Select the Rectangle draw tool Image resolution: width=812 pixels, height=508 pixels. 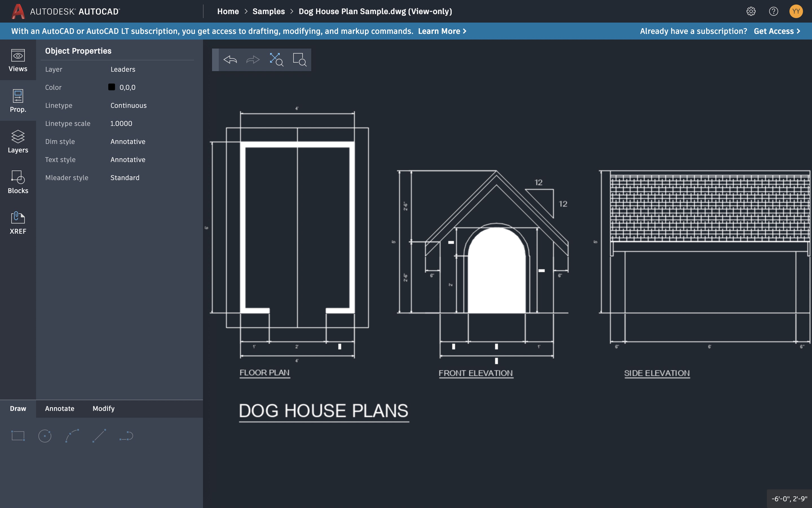click(x=18, y=436)
